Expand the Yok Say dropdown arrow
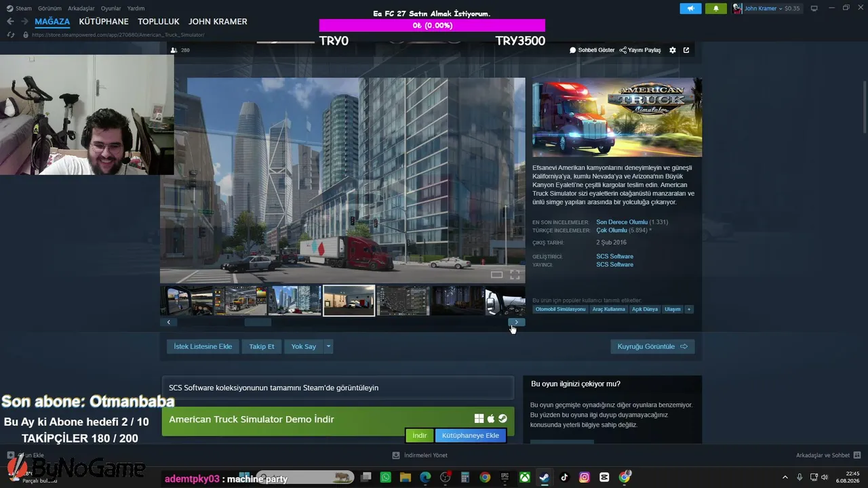This screenshot has height=488, width=868. 328,346
